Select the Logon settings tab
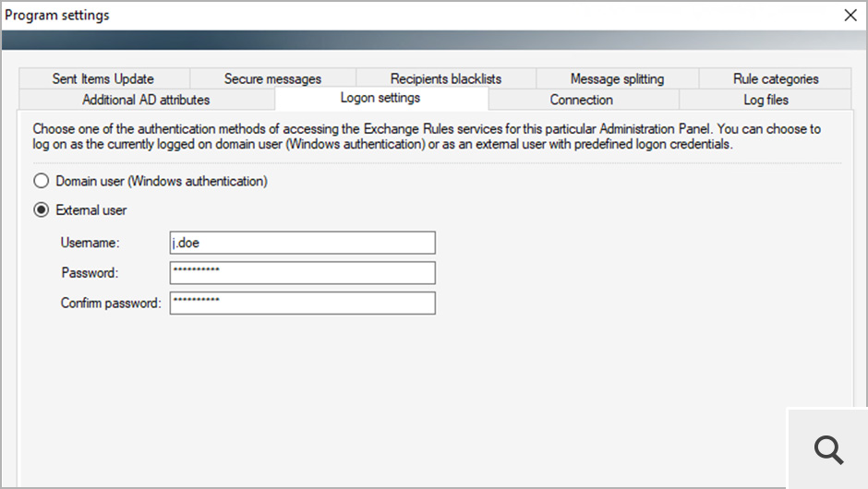The image size is (868, 489). pos(380,98)
